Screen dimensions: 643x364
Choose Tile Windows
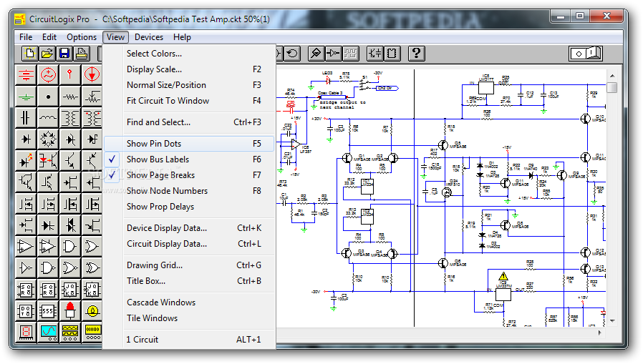tap(188, 318)
